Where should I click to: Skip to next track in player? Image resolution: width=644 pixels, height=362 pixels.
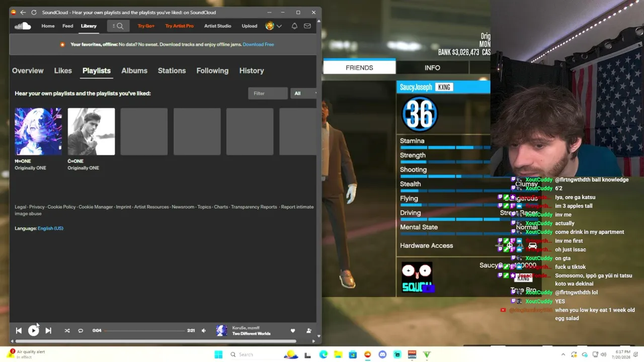coord(48,331)
